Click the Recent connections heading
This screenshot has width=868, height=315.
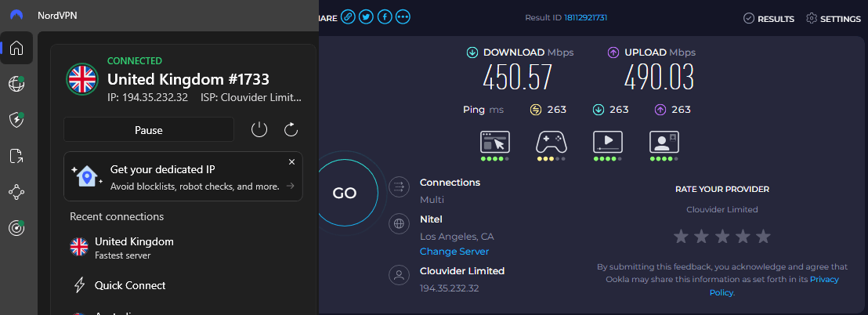117,216
